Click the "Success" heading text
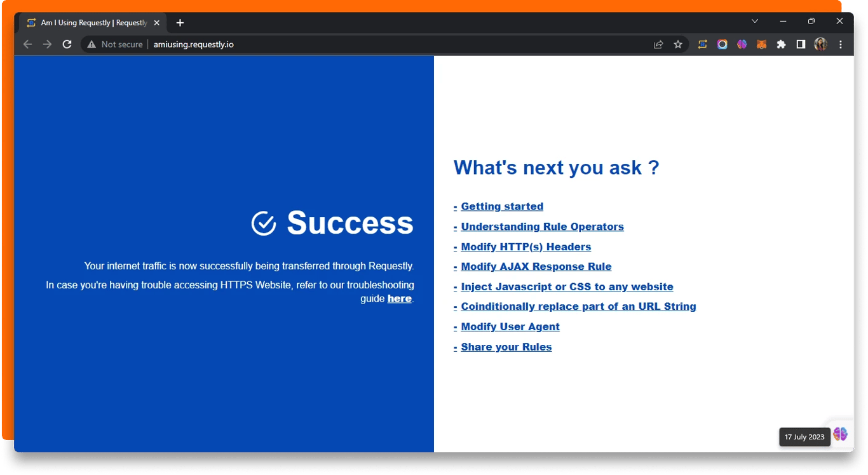The image size is (868, 475). click(x=350, y=223)
